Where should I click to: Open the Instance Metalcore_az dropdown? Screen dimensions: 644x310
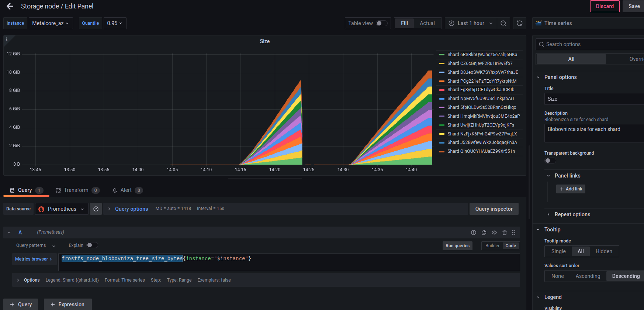pos(51,23)
